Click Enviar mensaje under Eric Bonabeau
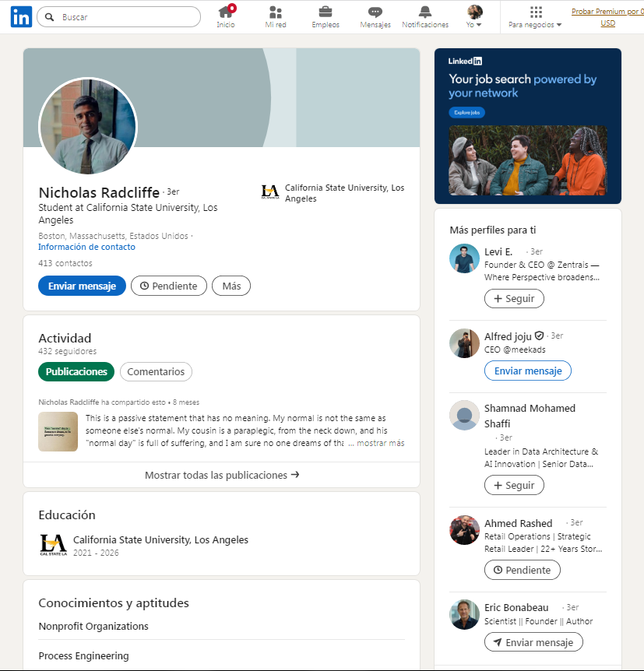The width and height of the screenshot is (644, 671). pos(533,642)
